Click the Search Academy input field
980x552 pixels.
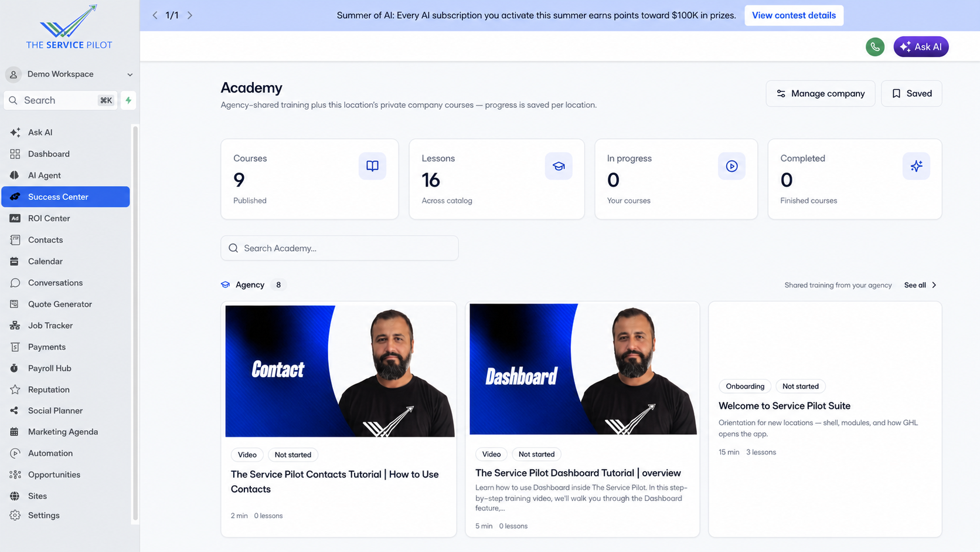tap(339, 248)
